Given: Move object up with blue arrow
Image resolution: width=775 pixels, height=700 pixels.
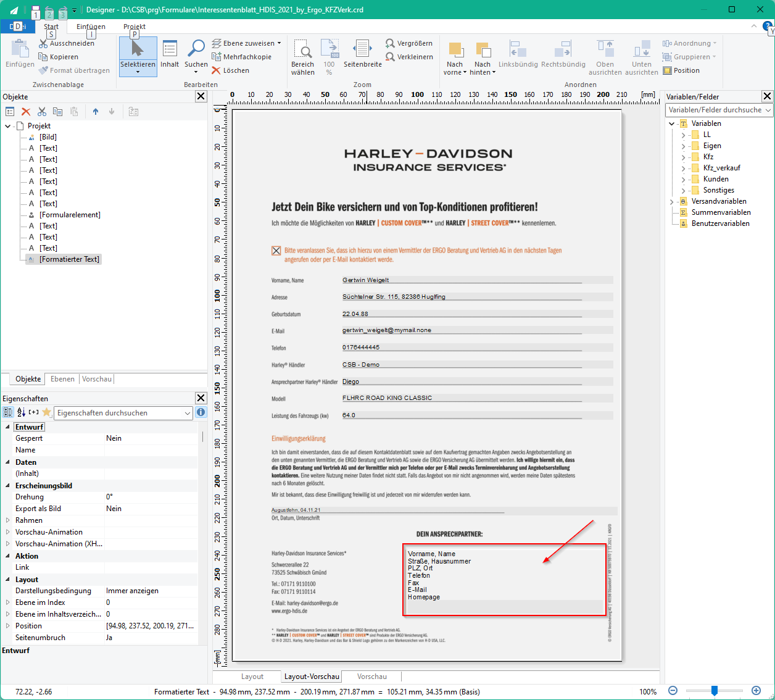Looking at the screenshot, I should point(96,112).
